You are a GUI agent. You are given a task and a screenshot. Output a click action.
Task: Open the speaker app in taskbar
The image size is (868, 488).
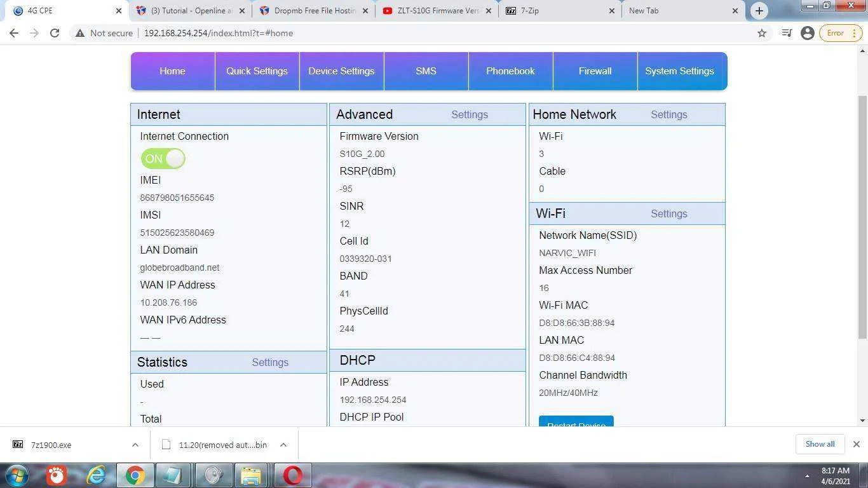pos(213,475)
